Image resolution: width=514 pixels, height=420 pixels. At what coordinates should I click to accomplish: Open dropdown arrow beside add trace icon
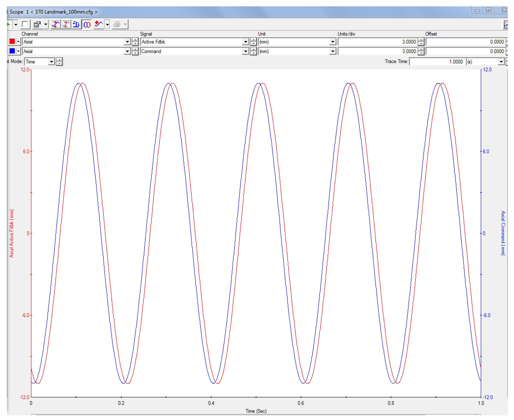(107, 24)
